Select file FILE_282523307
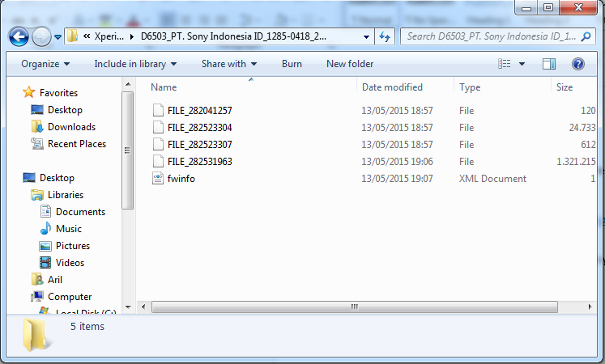The height and width of the screenshot is (364, 605). (199, 145)
